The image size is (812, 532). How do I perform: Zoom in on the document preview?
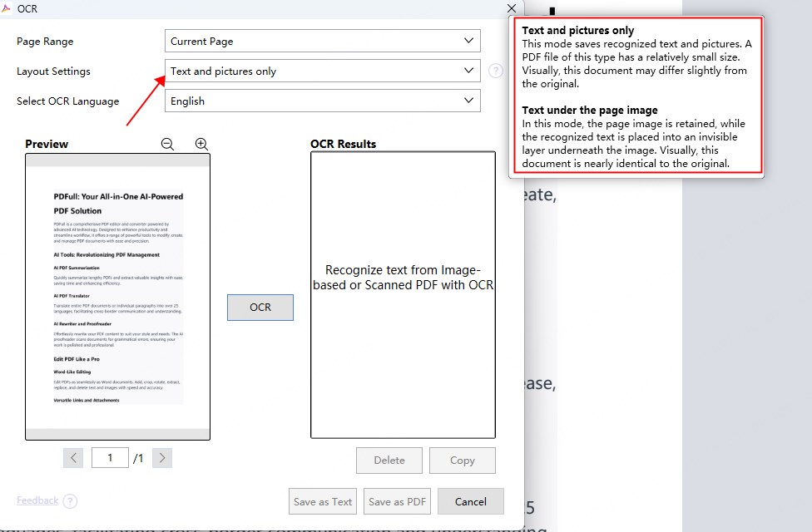pos(201,143)
